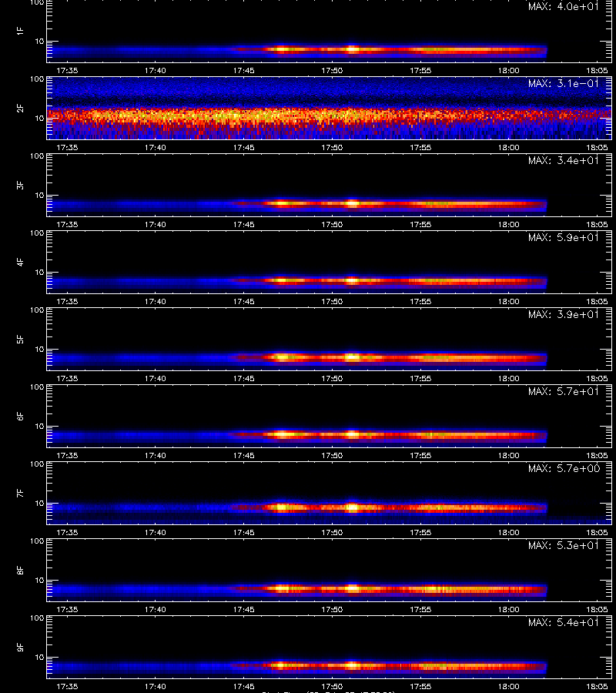Click the MAX: 3.9e+01 label in panel 5F
Image resolution: width=616 pixels, height=693 pixels.
coord(564,314)
